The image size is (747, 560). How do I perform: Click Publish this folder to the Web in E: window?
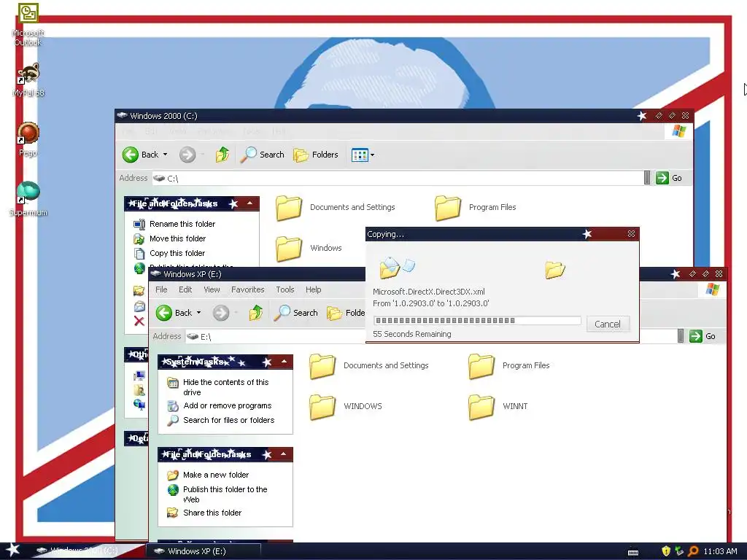click(225, 494)
